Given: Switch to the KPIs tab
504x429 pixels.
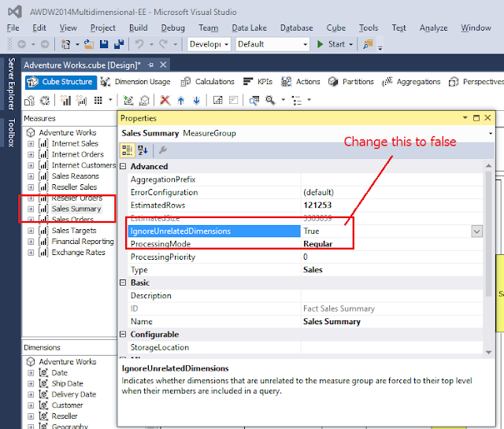Looking at the screenshot, I should [258, 82].
